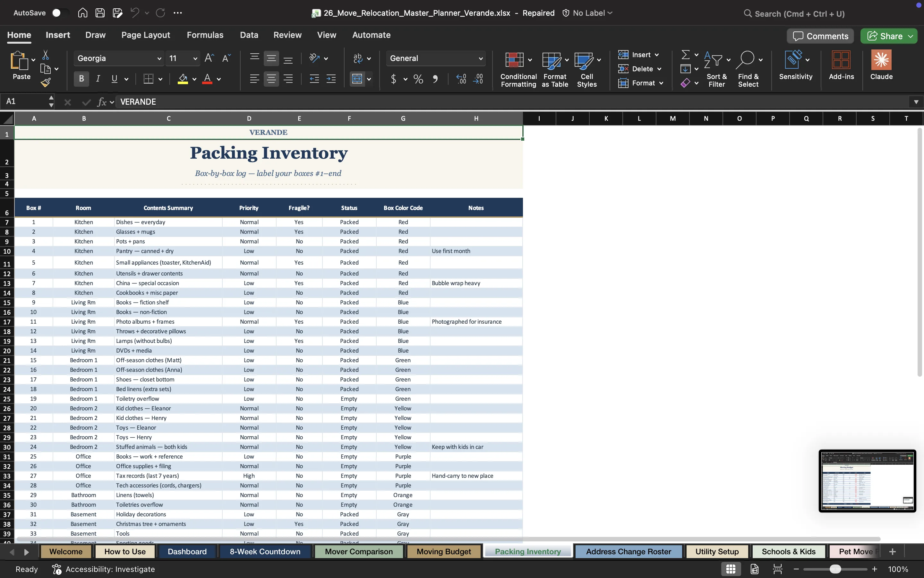
Task: Toggle Bold formatting button
Action: coord(81,79)
